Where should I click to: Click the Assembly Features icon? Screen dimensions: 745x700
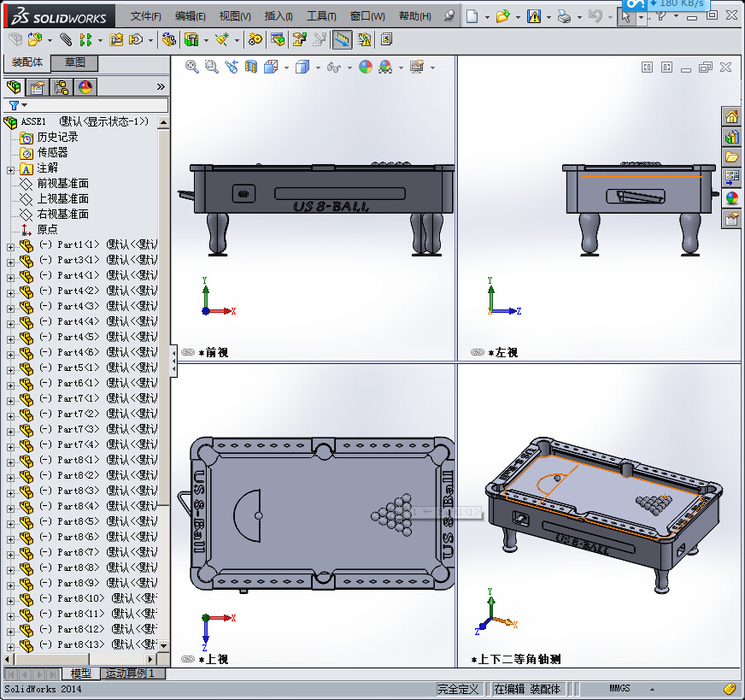pyautogui.click(x=191, y=39)
